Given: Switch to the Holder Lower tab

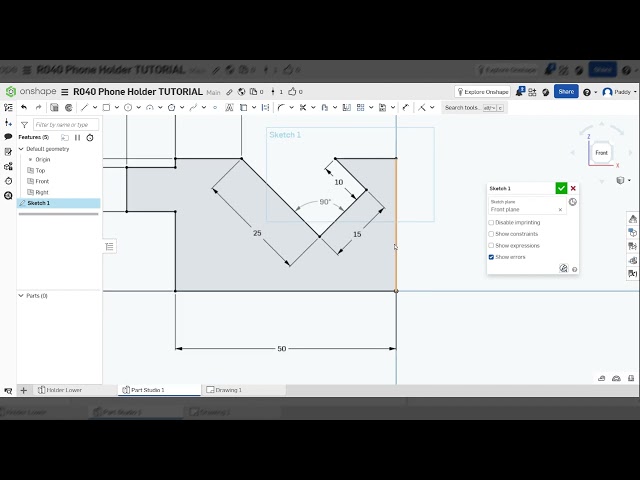Looking at the screenshot, I should (60, 390).
